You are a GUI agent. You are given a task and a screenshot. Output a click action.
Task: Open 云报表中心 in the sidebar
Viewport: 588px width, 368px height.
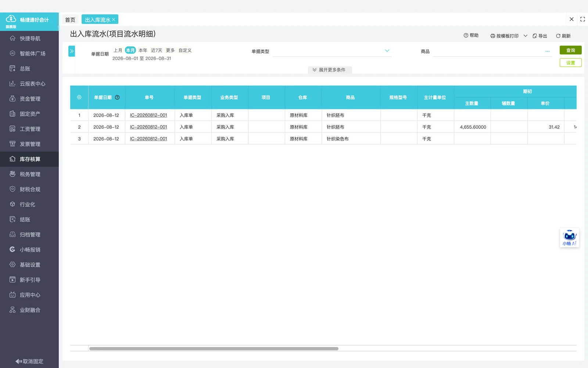[29, 84]
